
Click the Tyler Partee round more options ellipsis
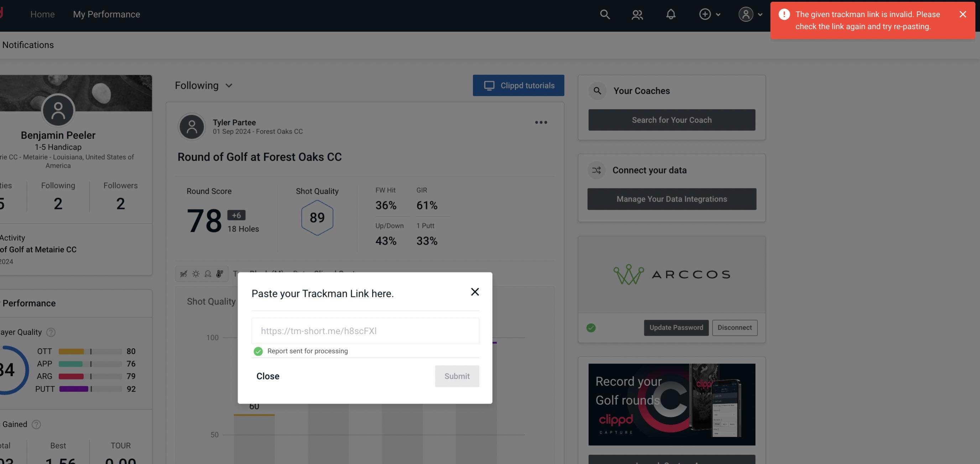click(x=541, y=122)
